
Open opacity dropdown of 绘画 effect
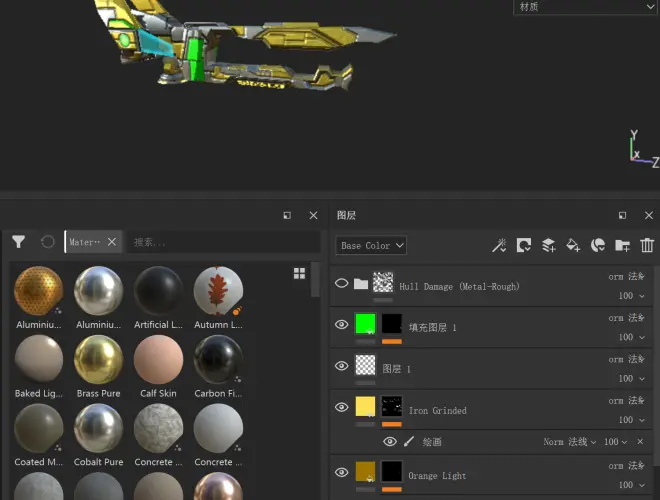click(615, 442)
